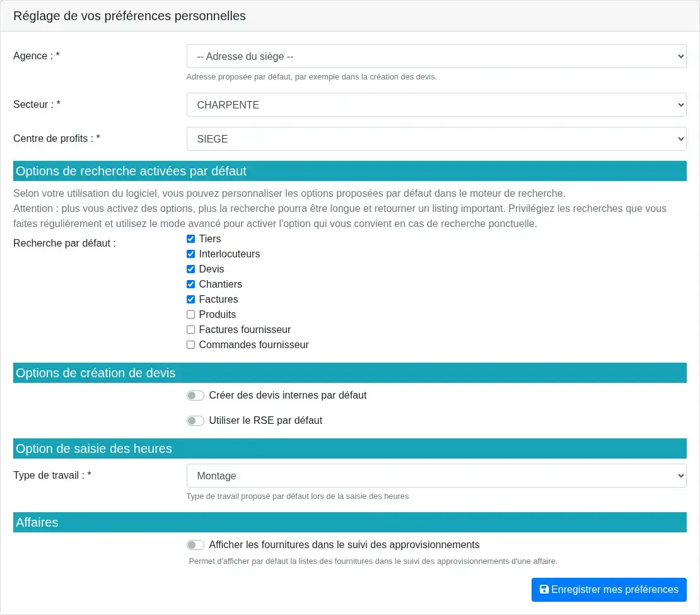This screenshot has width=700, height=615.
Task: Toggle on Utiliser le RSE par défaut
Action: [195, 420]
